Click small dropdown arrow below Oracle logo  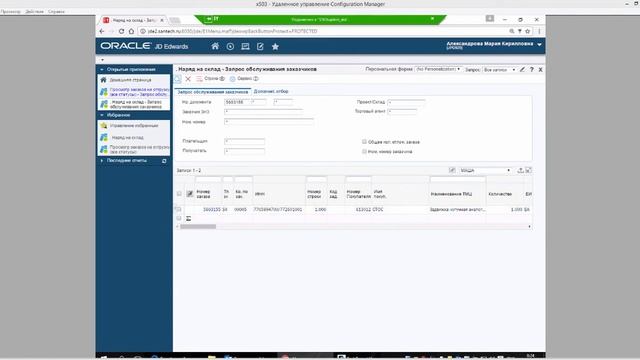pos(102,60)
